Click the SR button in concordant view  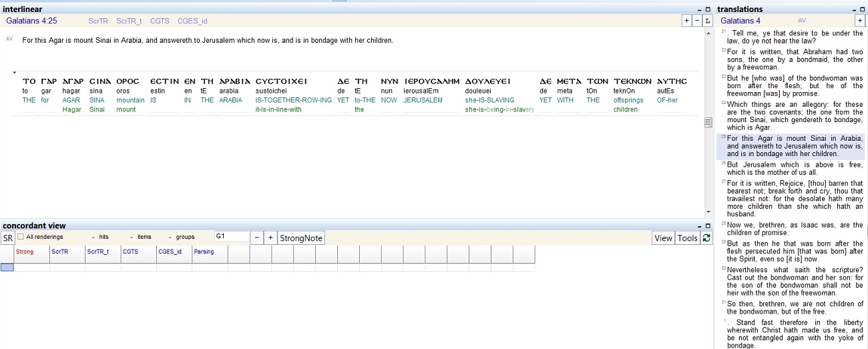(7, 238)
